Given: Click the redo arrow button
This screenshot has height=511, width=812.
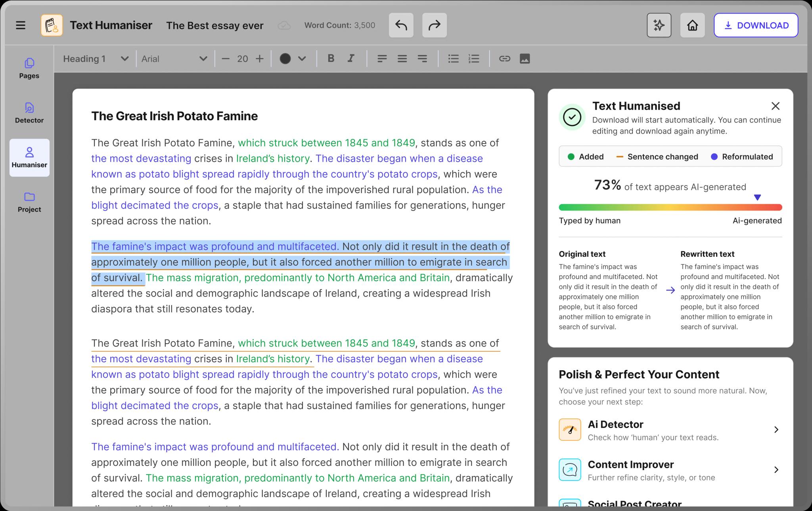Looking at the screenshot, I should click(x=434, y=25).
